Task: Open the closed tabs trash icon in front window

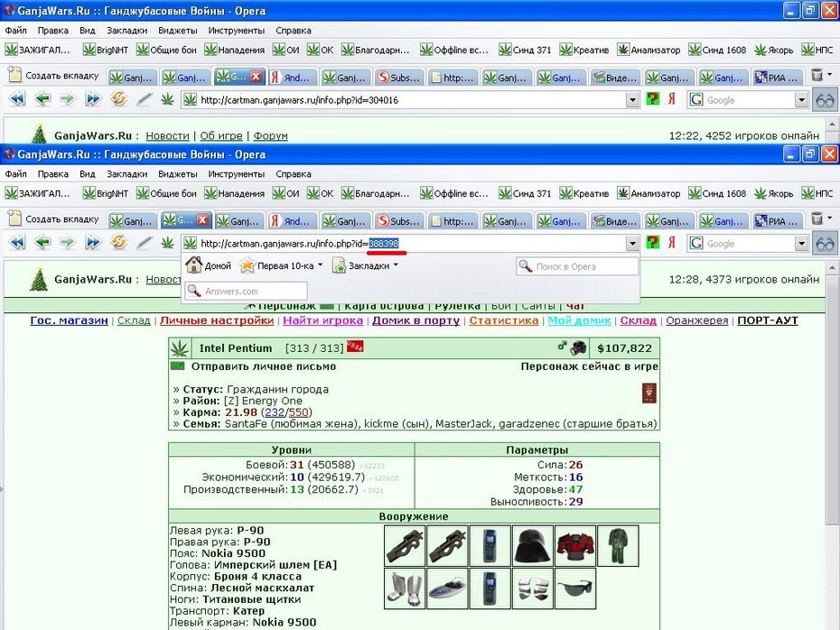Action: [x=817, y=218]
